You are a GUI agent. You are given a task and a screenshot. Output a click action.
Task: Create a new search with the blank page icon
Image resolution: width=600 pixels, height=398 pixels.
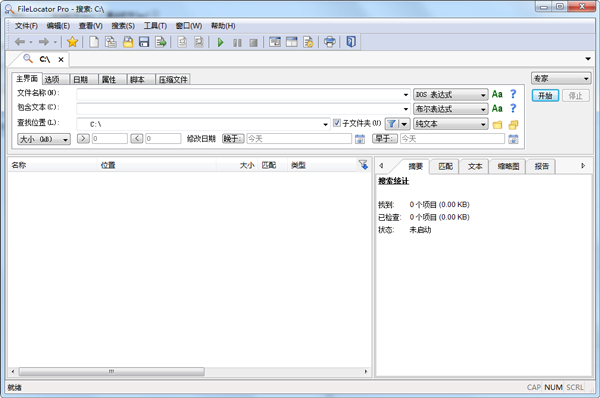point(94,42)
